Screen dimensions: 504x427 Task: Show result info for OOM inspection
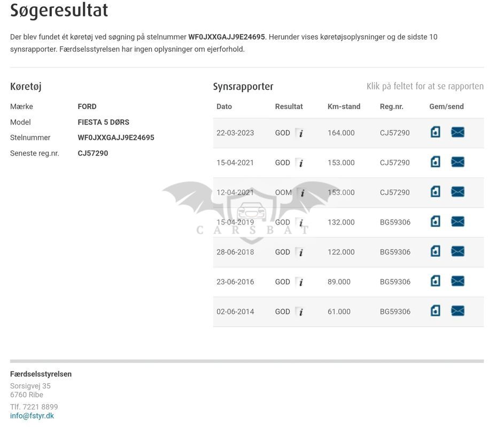[x=303, y=193]
